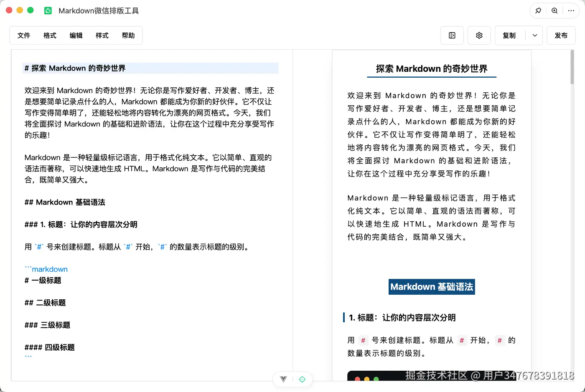585x392 pixels.
Task: Click preview title '探索 Markdown 的奇妙世界'
Action: tap(432, 69)
